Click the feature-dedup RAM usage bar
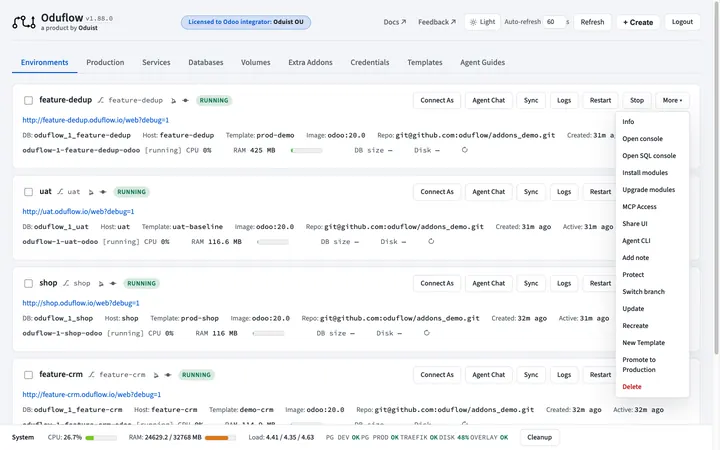 click(x=306, y=150)
